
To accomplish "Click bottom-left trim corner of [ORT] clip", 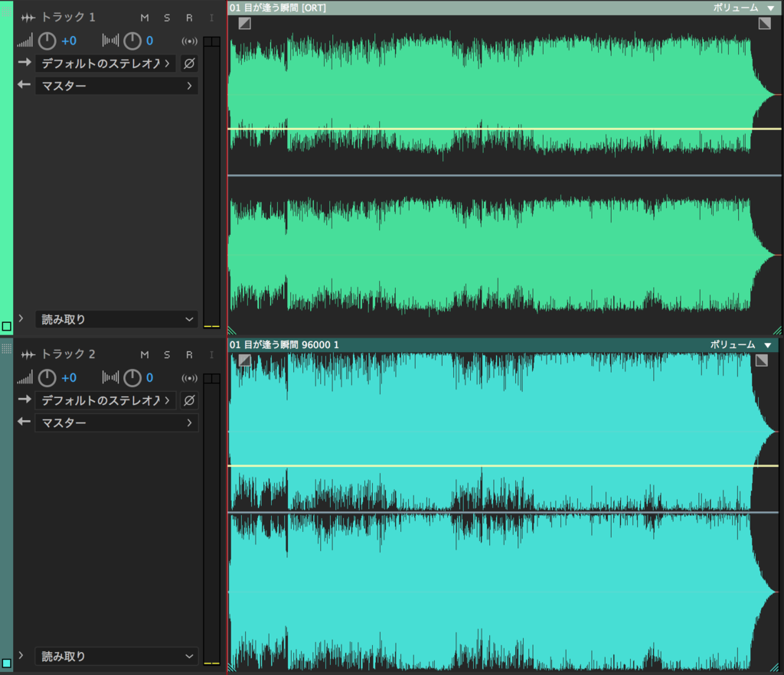I will coord(232,331).
